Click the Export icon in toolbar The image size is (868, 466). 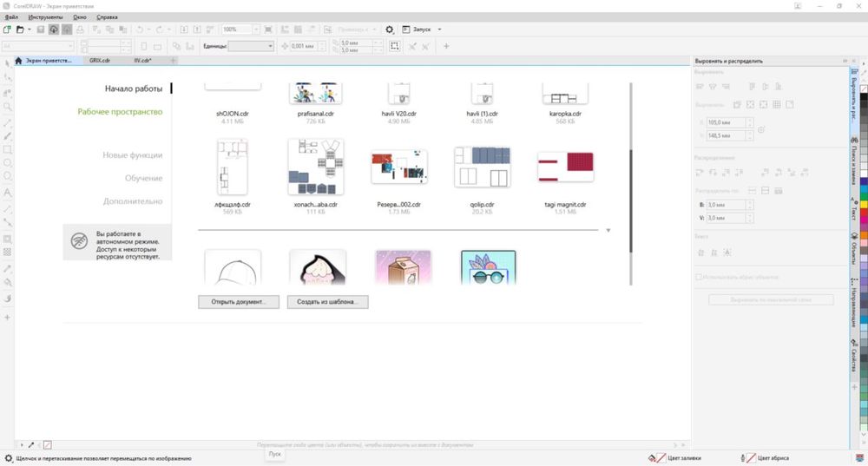196,30
